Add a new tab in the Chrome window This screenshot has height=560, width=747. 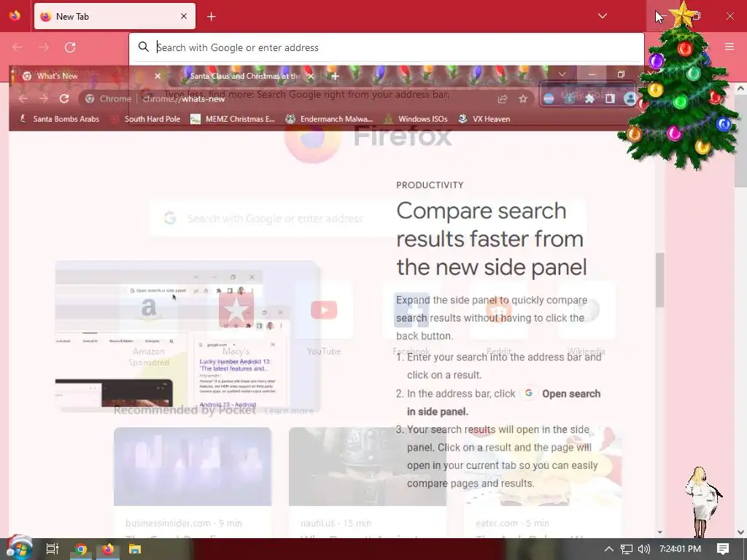click(x=335, y=76)
